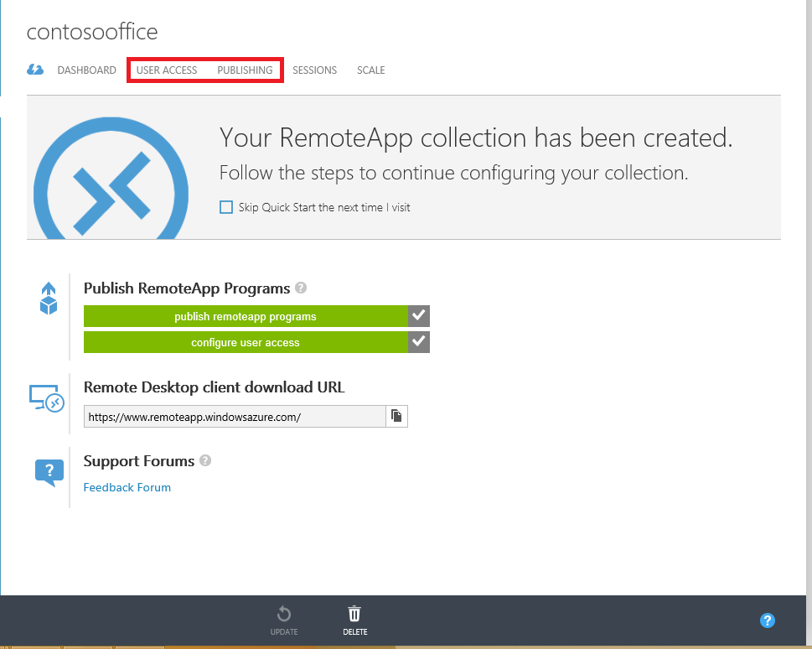Open help next to Publish RemoteApp Programs
This screenshot has width=812, height=649.
(x=301, y=288)
